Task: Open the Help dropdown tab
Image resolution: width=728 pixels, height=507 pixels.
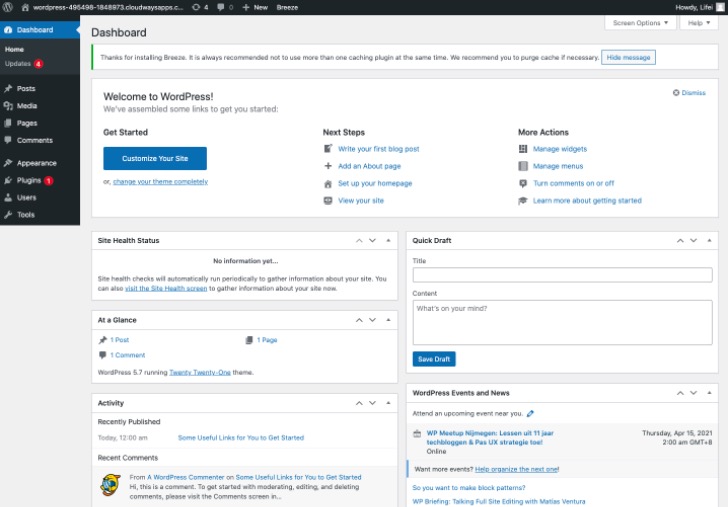Action: (x=699, y=23)
